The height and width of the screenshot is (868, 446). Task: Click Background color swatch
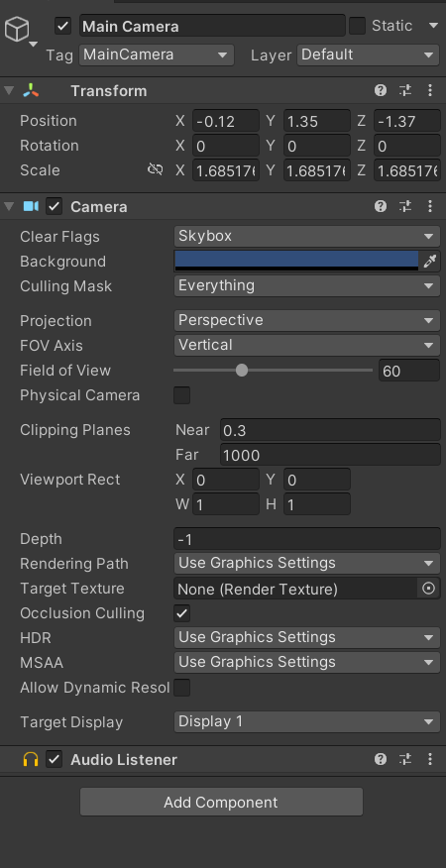pyautogui.click(x=296, y=261)
